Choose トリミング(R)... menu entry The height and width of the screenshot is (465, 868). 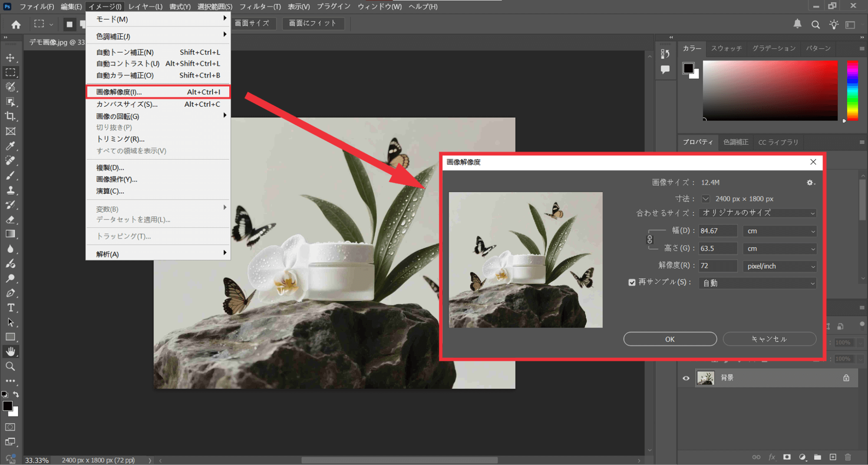tap(158, 139)
